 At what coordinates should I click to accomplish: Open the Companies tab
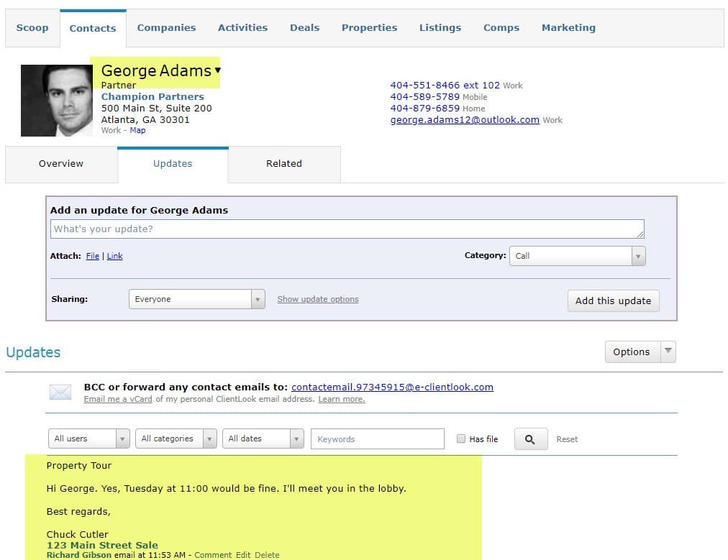tap(166, 27)
